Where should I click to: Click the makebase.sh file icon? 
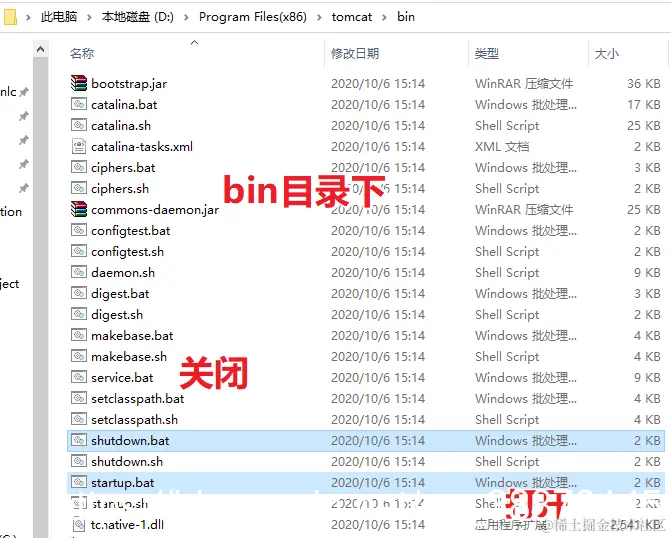point(79,356)
